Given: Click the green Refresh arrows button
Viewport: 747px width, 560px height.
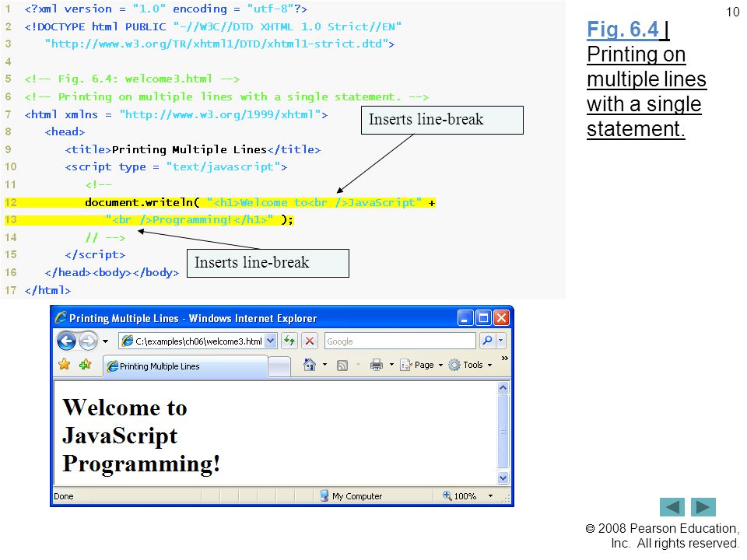Looking at the screenshot, I should (289, 341).
